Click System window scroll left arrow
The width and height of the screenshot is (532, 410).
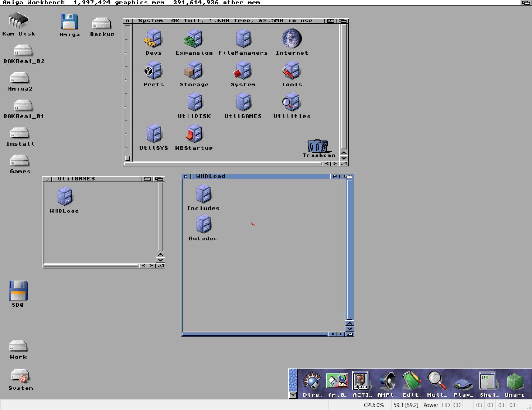coord(327,163)
